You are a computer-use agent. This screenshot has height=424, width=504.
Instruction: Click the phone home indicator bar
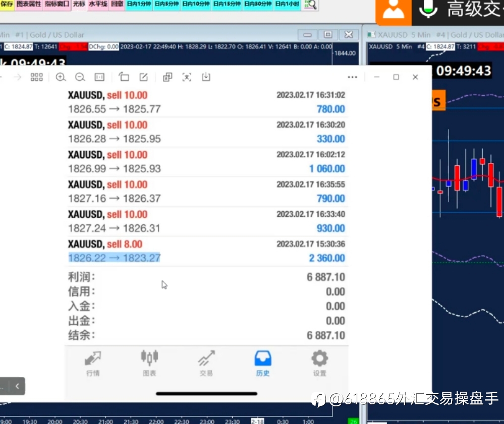point(206,393)
